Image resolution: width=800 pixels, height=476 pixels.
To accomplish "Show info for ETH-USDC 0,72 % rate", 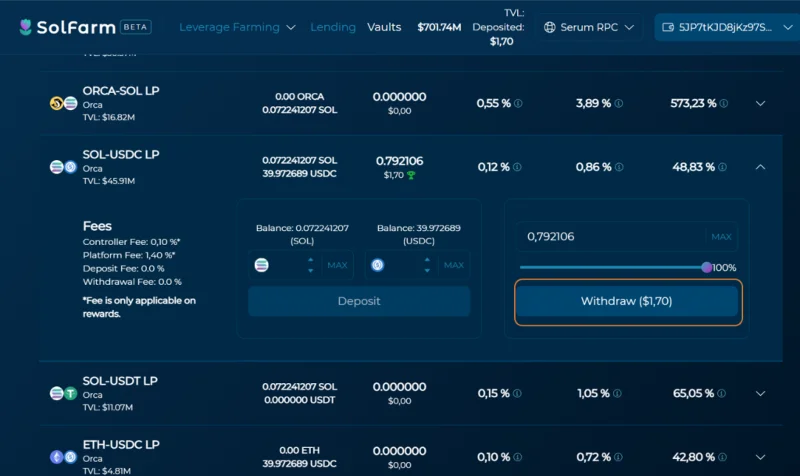I will (618, 457).
